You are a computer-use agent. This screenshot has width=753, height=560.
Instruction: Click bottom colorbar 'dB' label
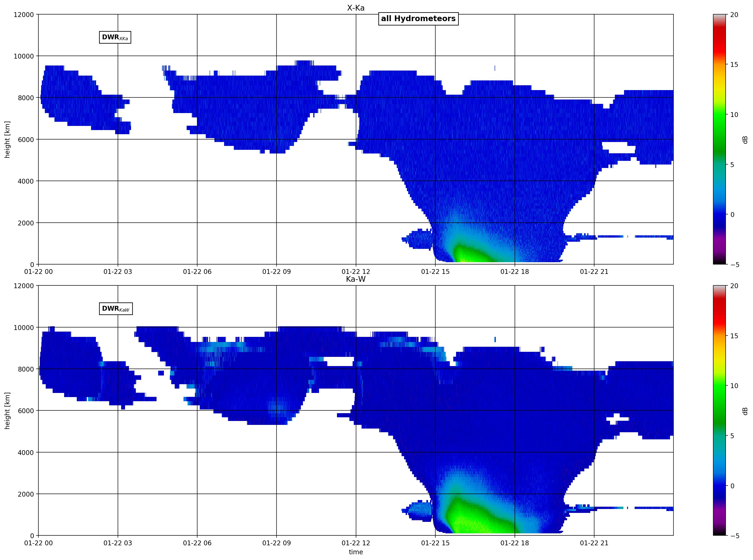click(x=745, y=411)
